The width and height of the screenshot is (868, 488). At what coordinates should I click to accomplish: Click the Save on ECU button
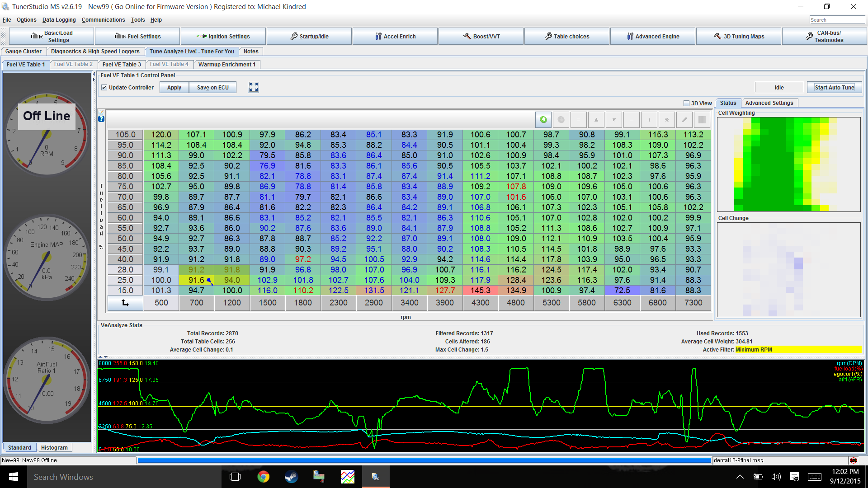(212, 88)
